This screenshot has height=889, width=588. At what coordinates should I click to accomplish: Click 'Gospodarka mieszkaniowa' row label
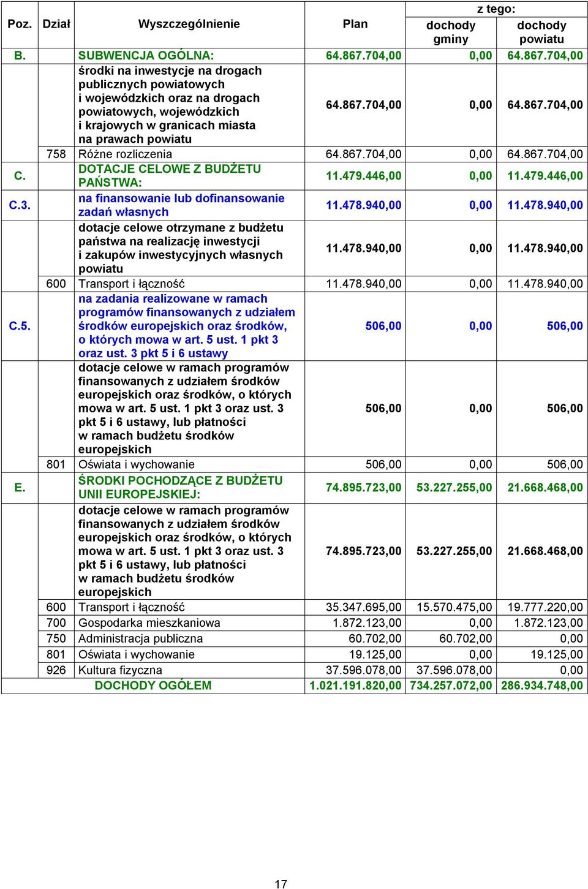point(149,623)
